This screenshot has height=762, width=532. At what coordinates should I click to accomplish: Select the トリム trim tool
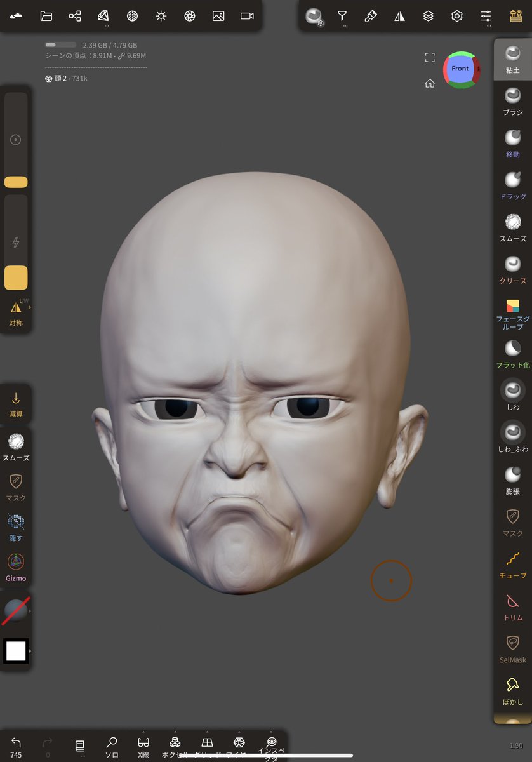(512, 606)
